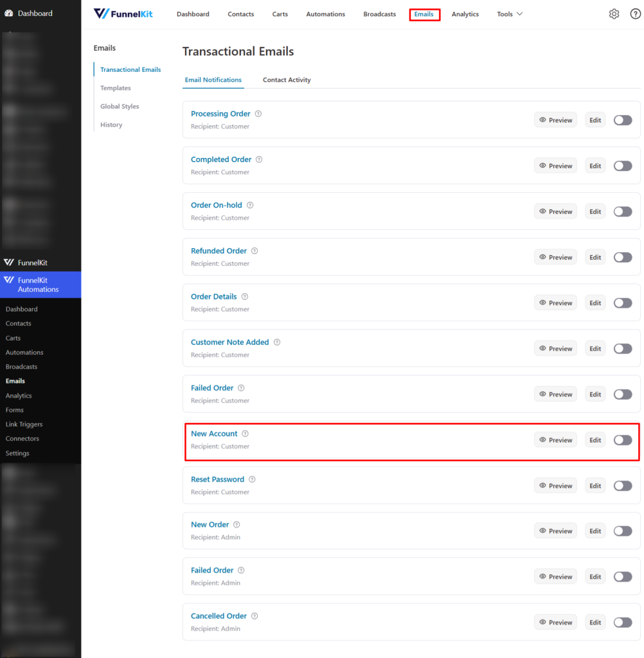
Task: Enable the New Order admin toggle
Action: 623,531
